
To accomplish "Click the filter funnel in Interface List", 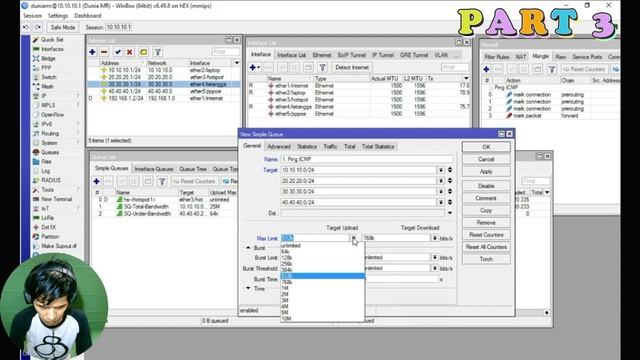I will [x=322, y=67].
